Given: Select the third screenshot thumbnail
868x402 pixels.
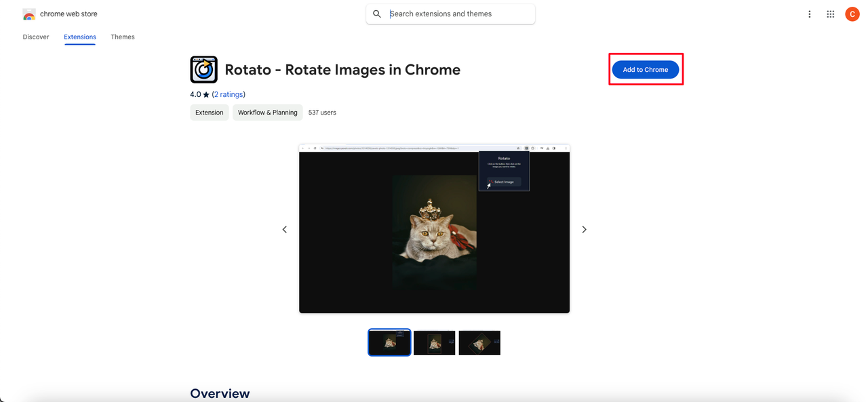Looking at the screenshot, I should (x=479, y=343).
